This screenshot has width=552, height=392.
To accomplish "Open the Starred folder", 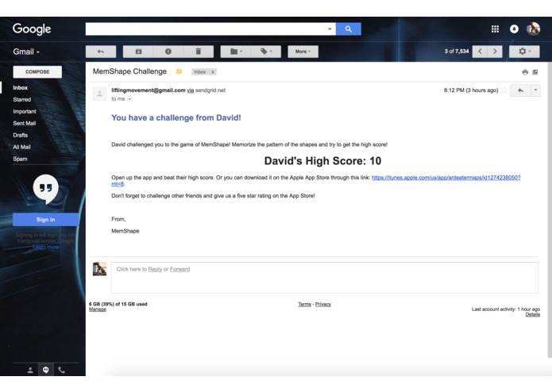I will click(x=22, y=99).
